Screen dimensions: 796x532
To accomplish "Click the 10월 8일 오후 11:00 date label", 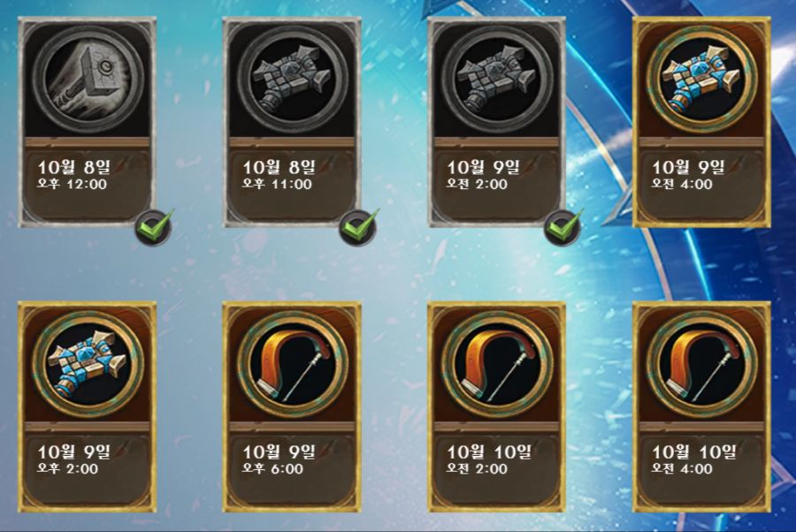I will pos(279,174).
